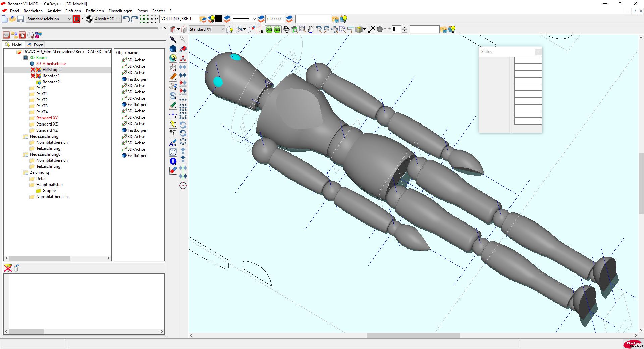Select the text tool icon labeled A

pyautogui.click(x=173, y=143)
